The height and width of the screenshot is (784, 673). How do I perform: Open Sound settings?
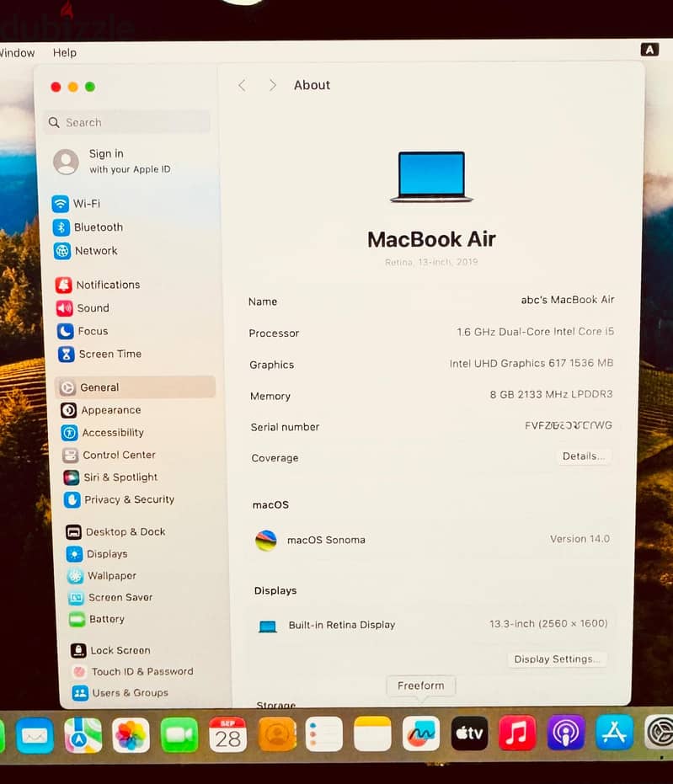point(83,308)
